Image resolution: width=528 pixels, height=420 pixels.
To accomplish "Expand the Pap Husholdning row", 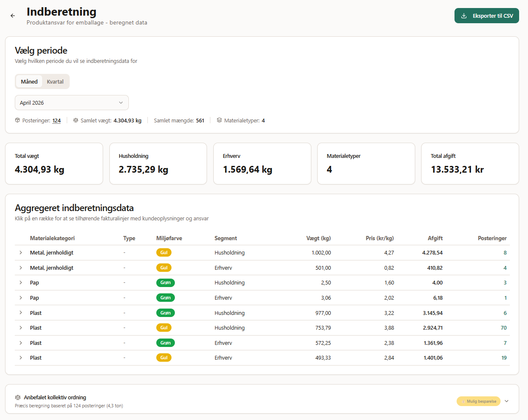I will (21, 282).
